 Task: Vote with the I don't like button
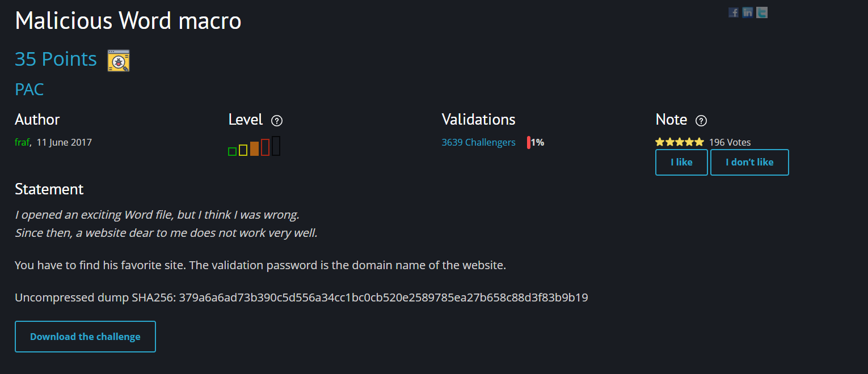tap(749, 162)
